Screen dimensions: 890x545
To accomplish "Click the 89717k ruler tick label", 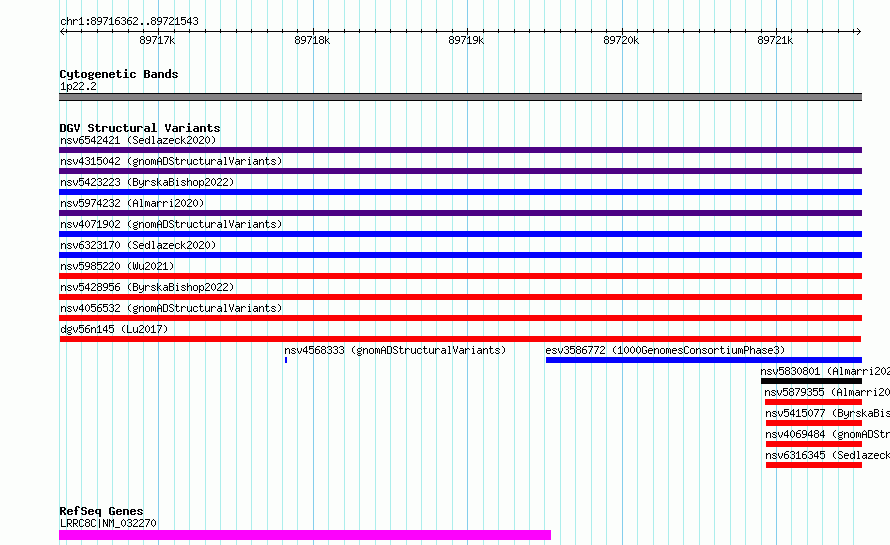I will (x=157, y=40).
